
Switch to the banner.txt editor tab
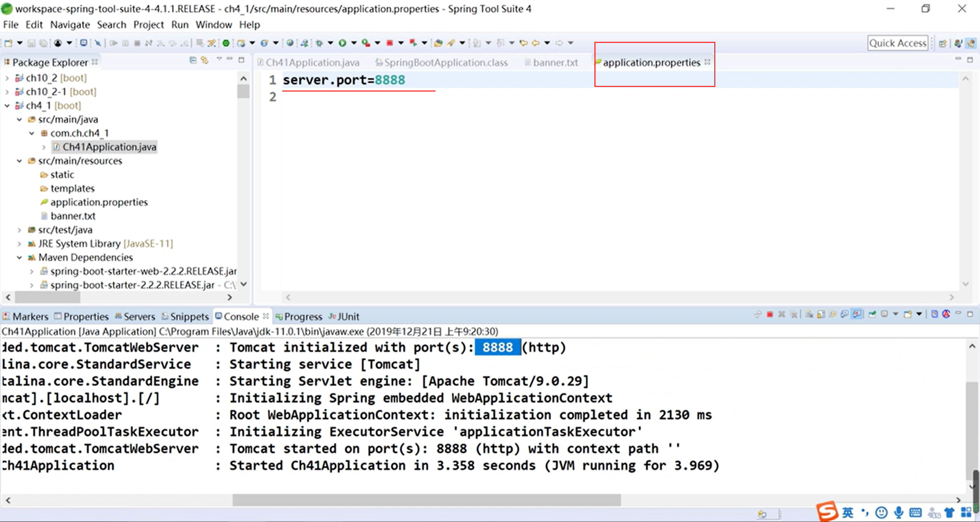point(555,62)
